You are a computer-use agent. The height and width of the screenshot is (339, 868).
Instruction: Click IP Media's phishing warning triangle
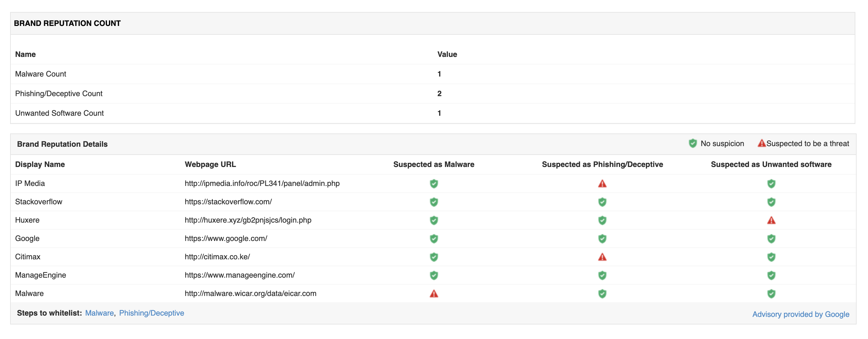click(602, 184)
